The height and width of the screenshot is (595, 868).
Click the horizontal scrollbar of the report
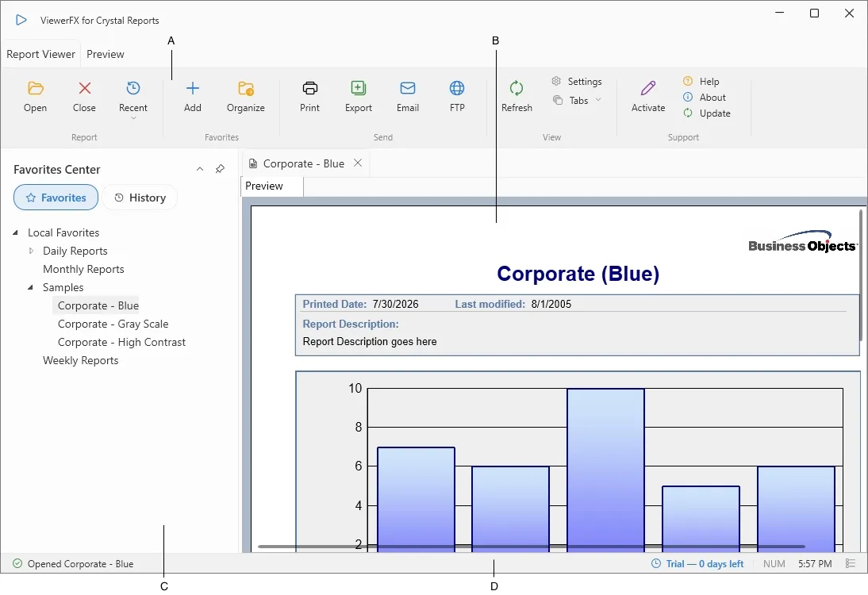tap(531, 547)
